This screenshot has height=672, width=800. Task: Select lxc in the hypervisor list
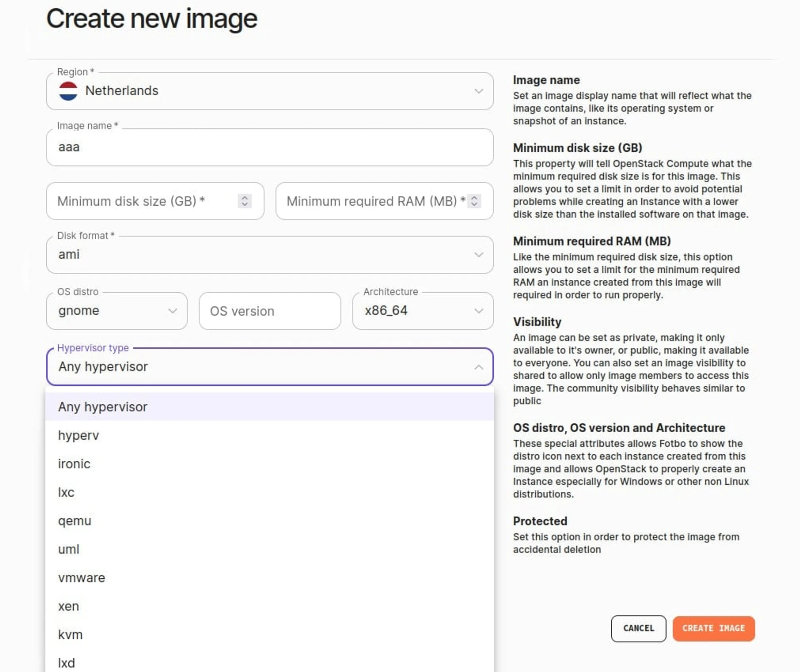[x=270, y=493]
